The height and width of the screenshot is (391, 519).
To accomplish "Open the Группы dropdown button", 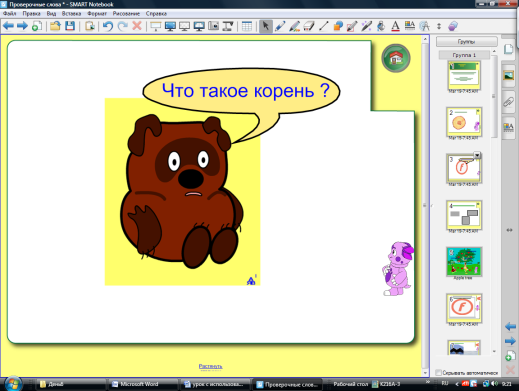I will tap(466, 42).
